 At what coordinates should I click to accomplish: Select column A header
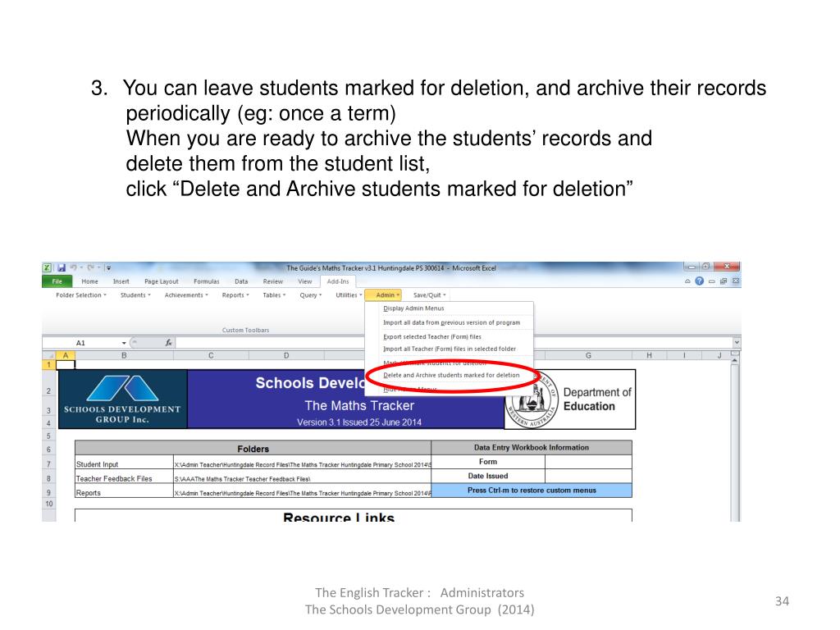(x=66, y=355)
